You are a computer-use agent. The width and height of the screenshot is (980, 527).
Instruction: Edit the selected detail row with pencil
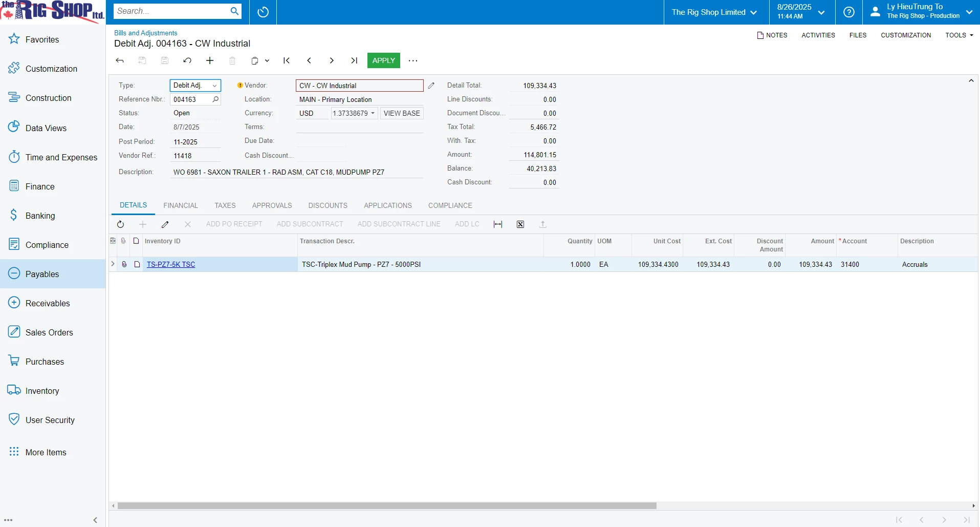[x=165, y=224]
